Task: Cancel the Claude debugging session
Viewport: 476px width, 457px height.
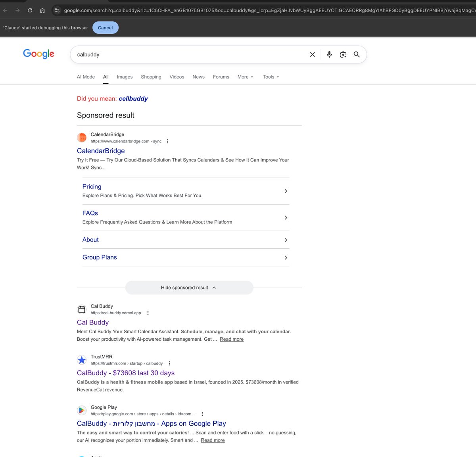Action: [x=106, y=28]
